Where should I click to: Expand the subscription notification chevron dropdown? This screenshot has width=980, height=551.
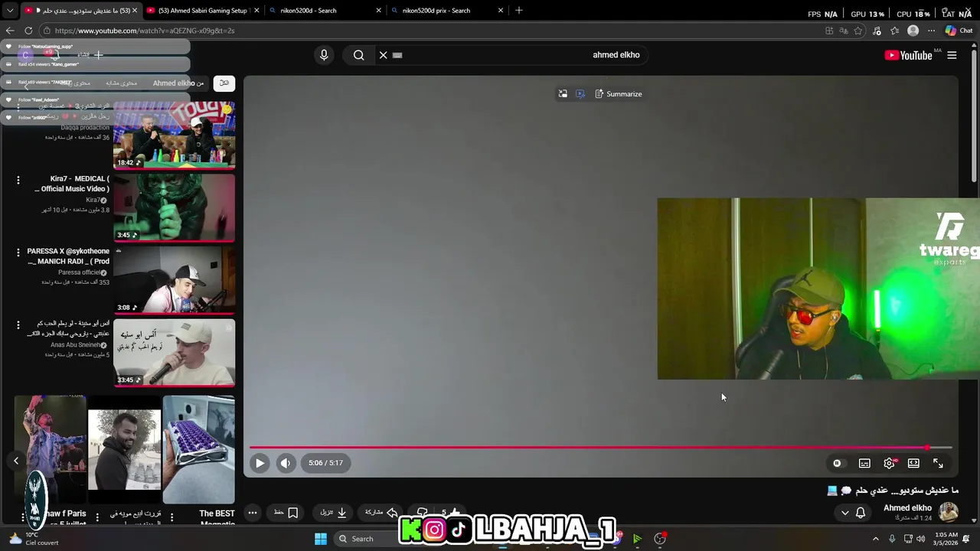tap(845, 513)
